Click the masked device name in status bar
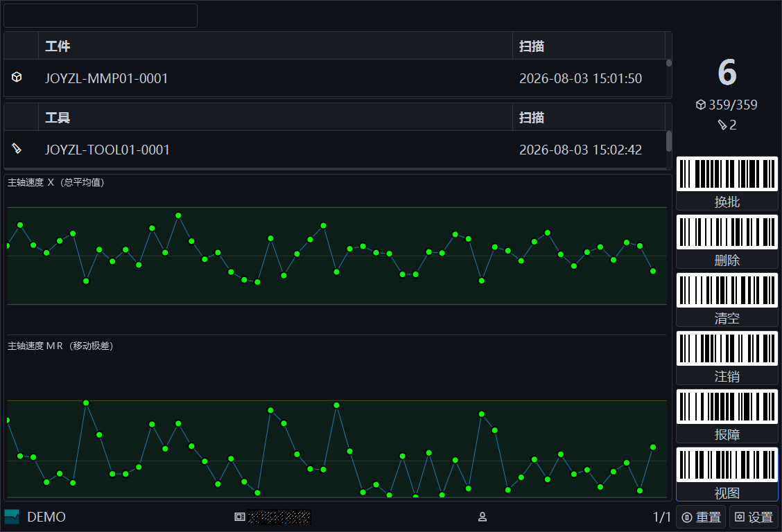The width and height of the screenshot is (782, 532). [279, 517]
